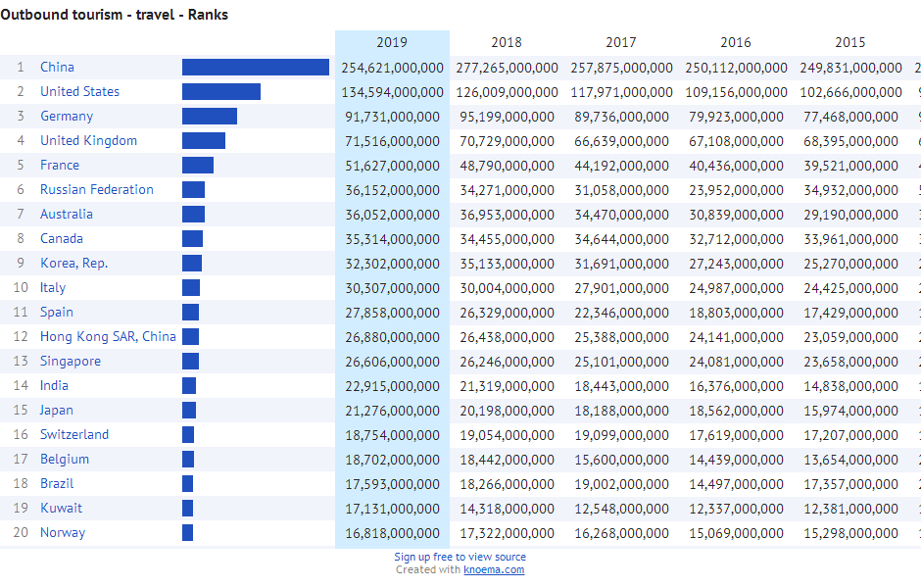Select the 2017 column header
Image resolution: width=921 pixels, height=588 pixels.
[x=621, y=42]
